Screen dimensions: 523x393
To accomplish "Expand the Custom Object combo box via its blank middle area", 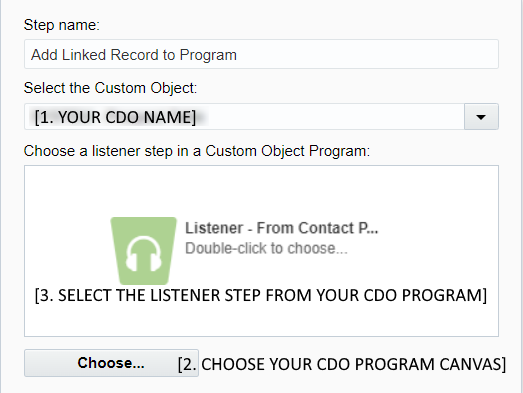I will click(334, 117).
